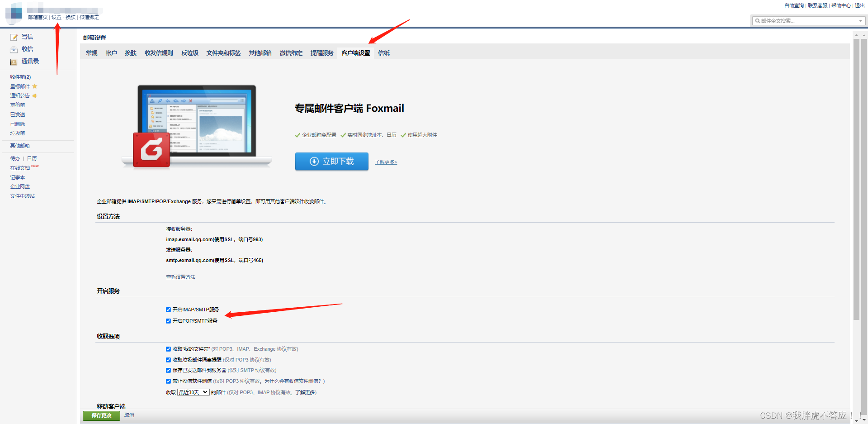This screenshot has height=424, width=868.
Task: Open 收件箱(2) folder
Action: pyautogui.click(x=20, y=77)
